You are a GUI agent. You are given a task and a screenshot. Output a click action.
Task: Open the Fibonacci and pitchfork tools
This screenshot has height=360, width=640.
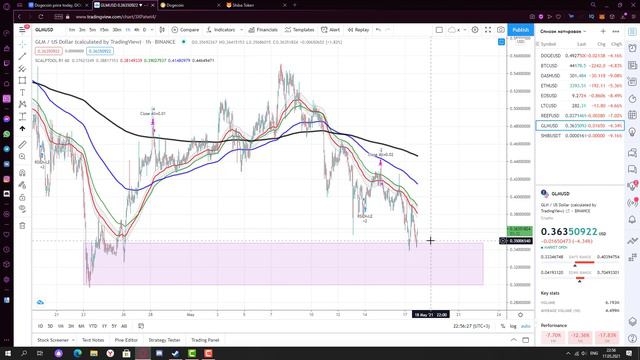point(22,69)
